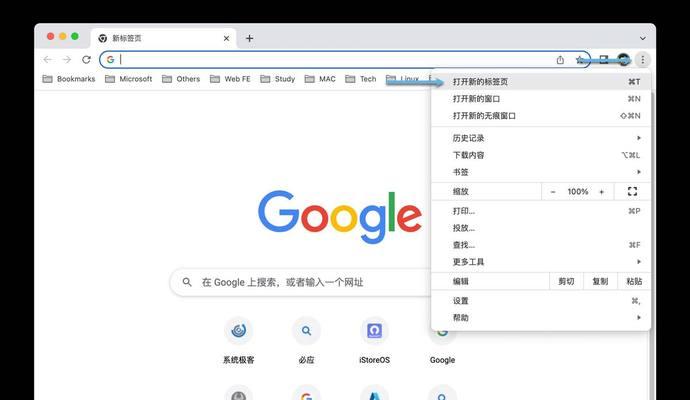Image resolution: width=690 pixels, height=400 pixels.
Task: Click the Google logo
Action: pos(340,217)
